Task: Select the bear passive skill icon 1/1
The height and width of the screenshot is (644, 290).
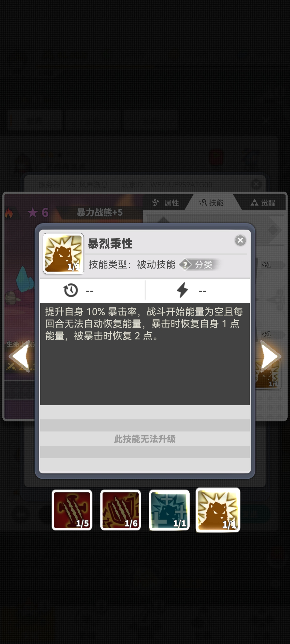Action: 218,510
